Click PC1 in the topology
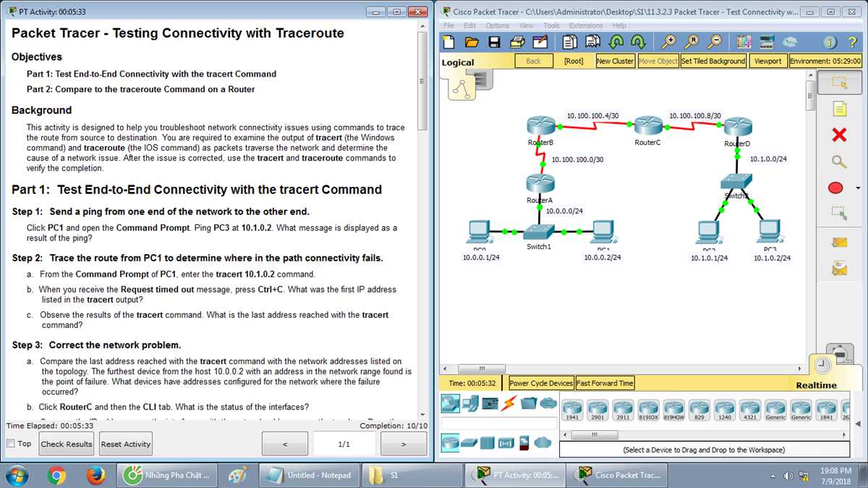Viewport: 868px width, 488px height. pos(603,232)
